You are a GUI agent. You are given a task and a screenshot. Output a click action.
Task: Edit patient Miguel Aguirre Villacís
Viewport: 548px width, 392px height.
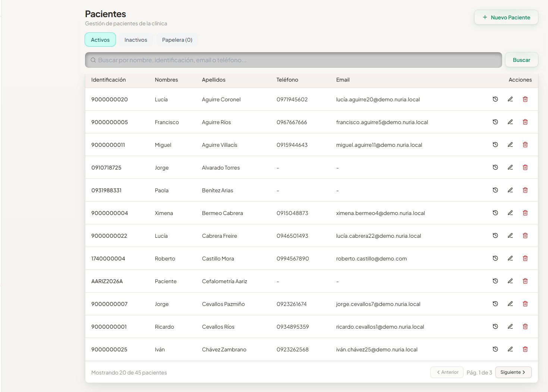click(x=510, y=145)
